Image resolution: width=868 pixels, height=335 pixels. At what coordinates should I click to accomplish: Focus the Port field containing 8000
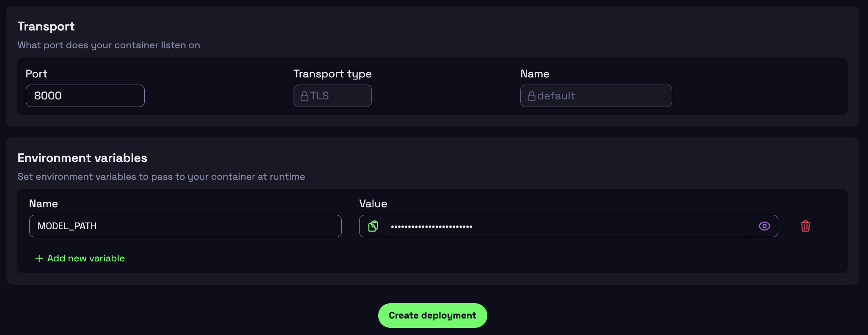pos(85,96)
